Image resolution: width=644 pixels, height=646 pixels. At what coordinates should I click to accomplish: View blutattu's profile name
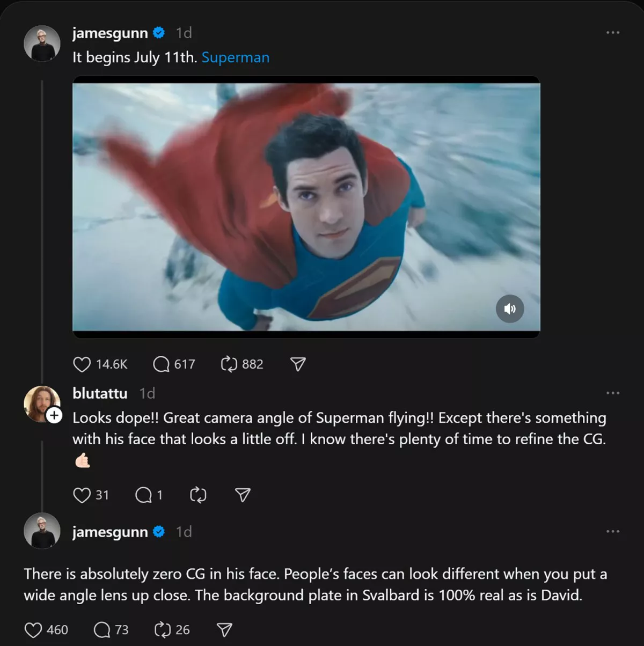[99, 393]
